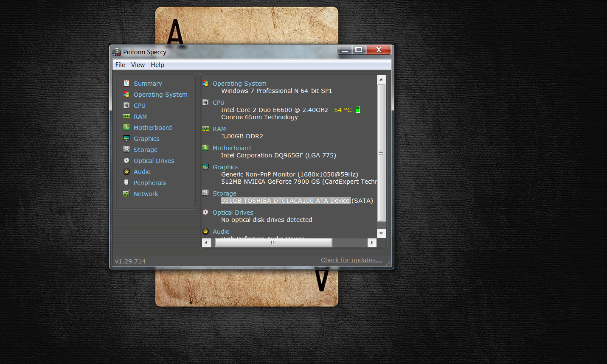607x364 pixels.
Task: Click the board icon beside Motherboard heading
Action: click(x=205, y=148)
